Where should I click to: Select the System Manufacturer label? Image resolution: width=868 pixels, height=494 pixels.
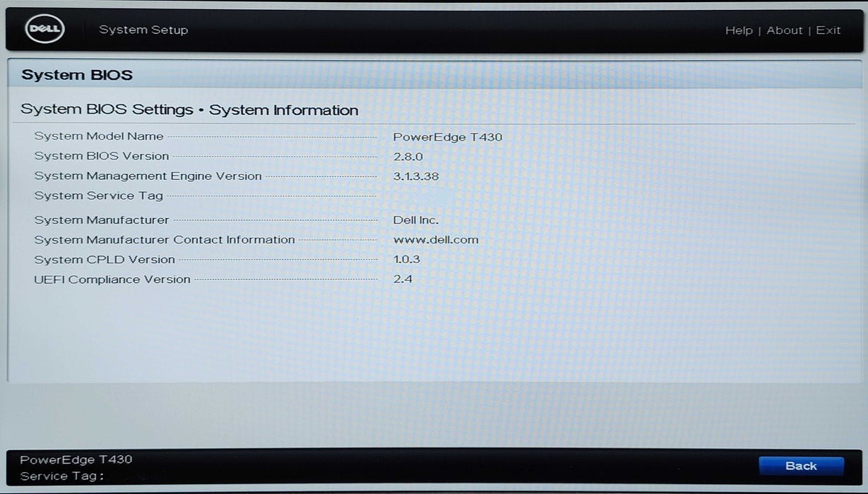[x=102, y=220]
